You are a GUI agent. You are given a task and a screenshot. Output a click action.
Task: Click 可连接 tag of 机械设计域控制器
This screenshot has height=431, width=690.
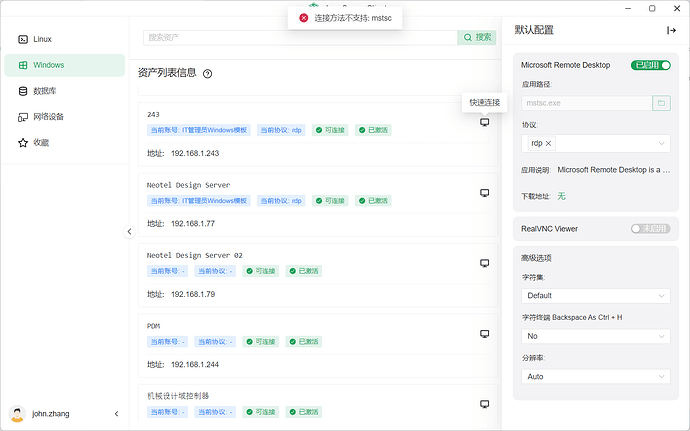click(261, 412)
